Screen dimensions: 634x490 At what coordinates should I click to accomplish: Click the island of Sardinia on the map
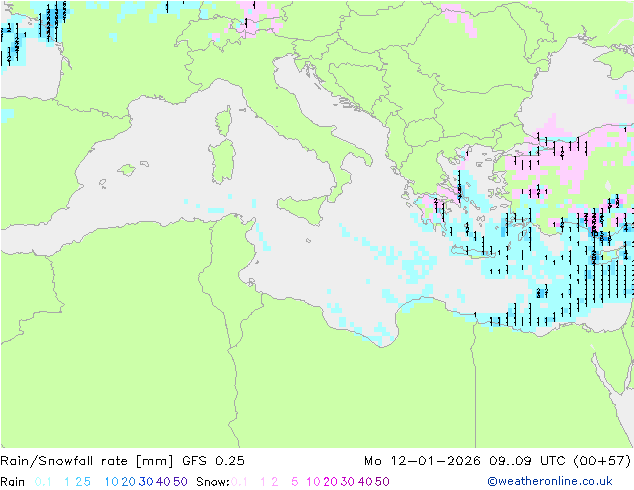[x=222, y=162]
